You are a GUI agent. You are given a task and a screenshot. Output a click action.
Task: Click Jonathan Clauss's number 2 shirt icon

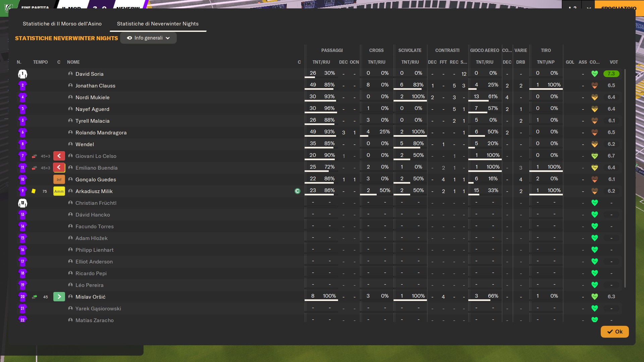22,85
